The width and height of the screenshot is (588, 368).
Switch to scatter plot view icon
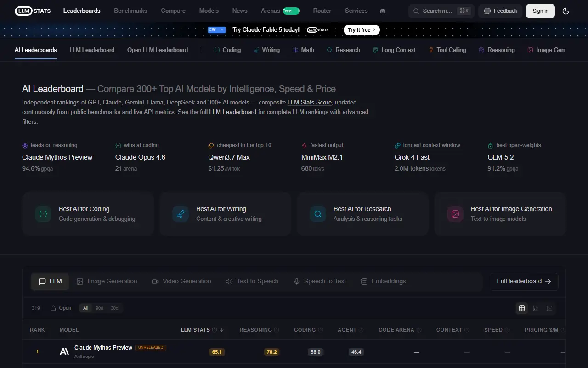pyautogui.click(x=549, y=308)
